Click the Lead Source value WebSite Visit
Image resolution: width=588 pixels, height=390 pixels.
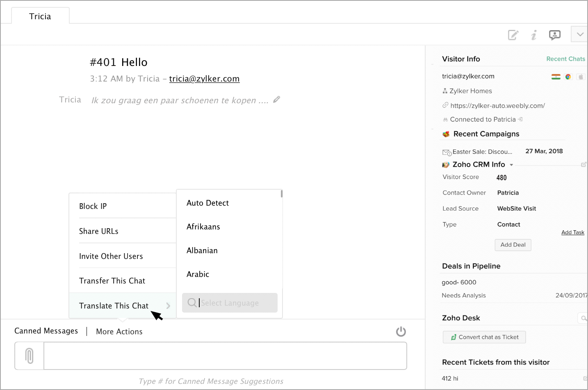tap(517, 209)
